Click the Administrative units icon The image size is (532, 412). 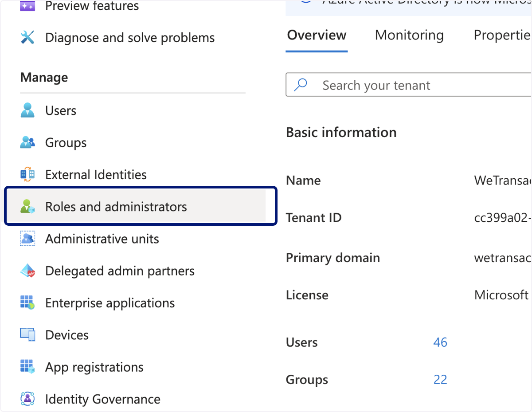pos(27,239)
